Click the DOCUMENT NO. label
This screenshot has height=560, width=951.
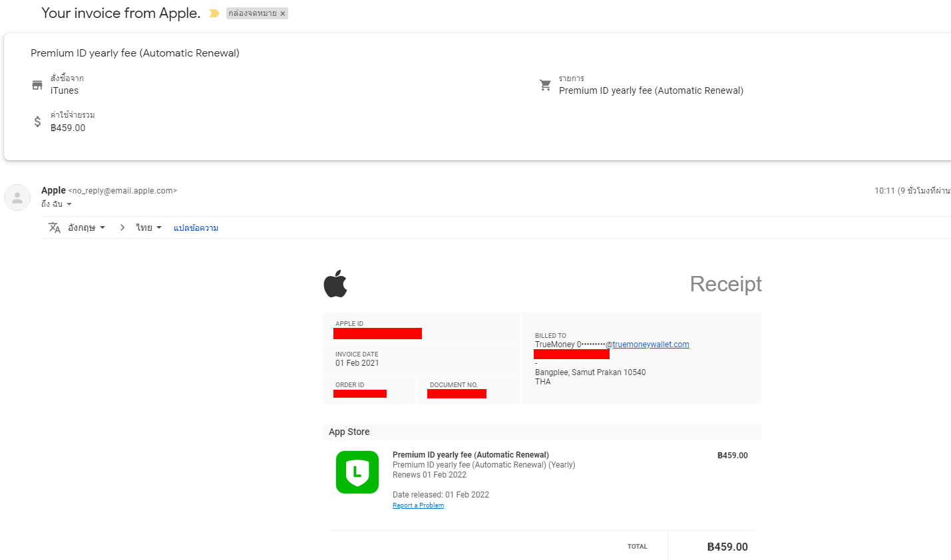[x=454, y=385]
